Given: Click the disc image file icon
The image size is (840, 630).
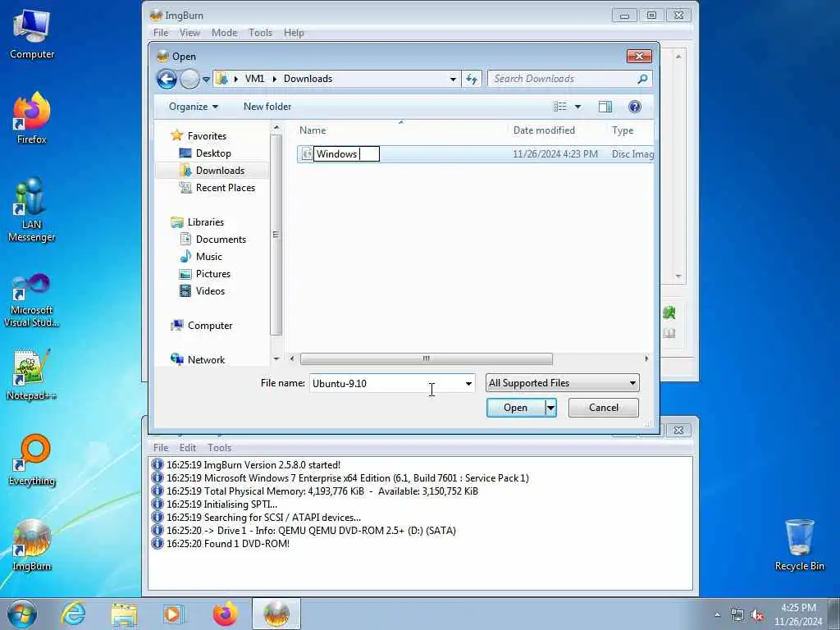Looking at the screenshot, I should click(307, 154).
